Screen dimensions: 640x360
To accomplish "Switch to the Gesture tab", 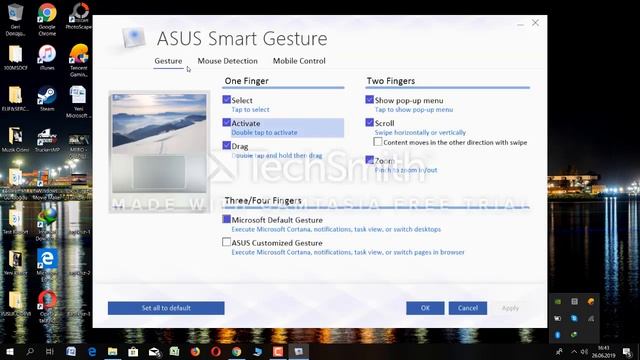I will 168,61.
